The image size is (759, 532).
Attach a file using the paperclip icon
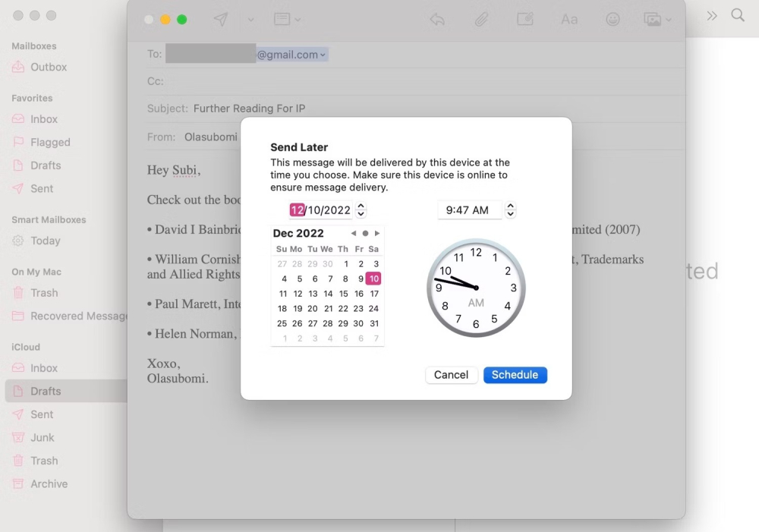pos(482,19)
